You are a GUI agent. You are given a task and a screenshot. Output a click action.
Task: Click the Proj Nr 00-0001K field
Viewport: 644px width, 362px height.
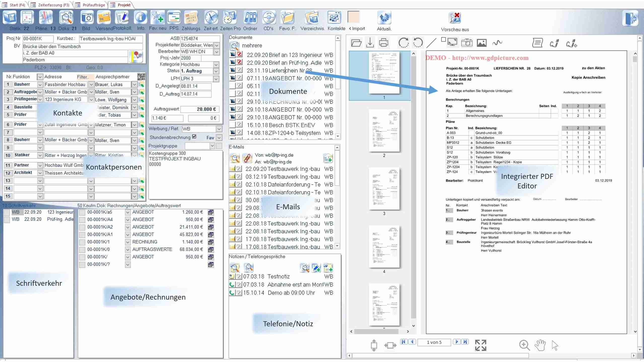point(38,39)
